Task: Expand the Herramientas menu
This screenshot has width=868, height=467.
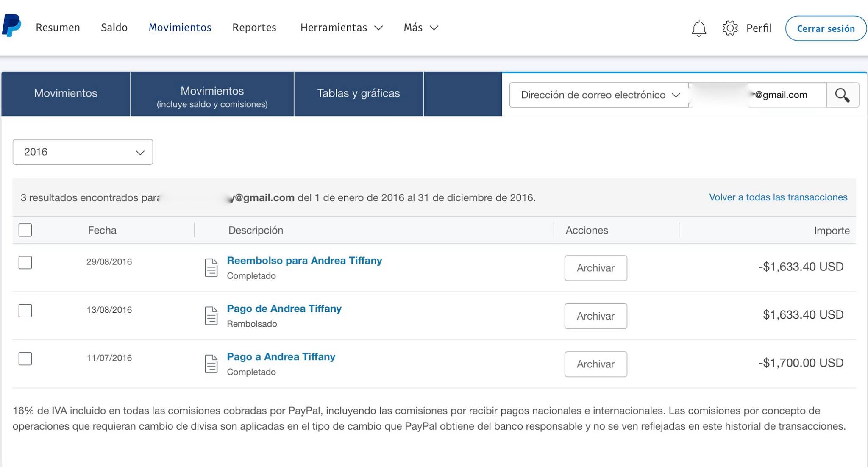Action: [342, 28]
